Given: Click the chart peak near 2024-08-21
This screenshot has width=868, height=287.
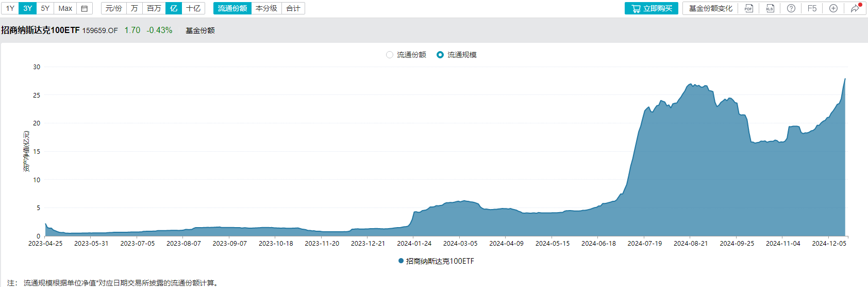Looking at the screenshot, I should tap(691, 84).
